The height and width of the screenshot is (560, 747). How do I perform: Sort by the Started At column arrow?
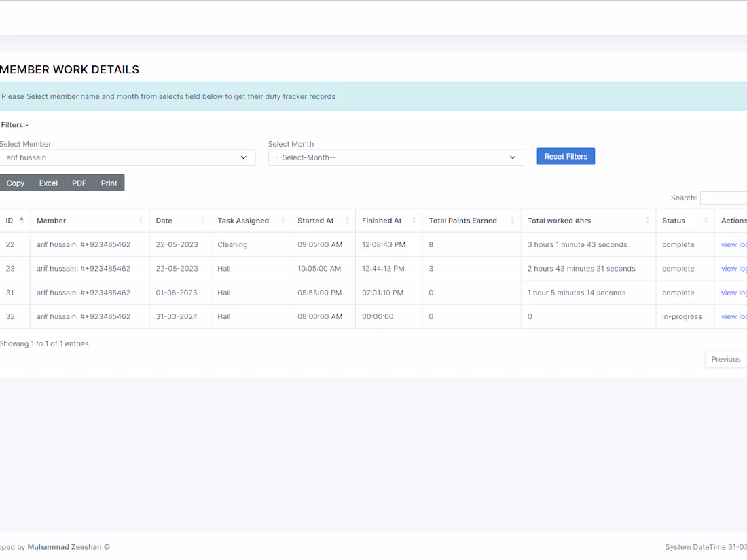click(x=347, y=220)
